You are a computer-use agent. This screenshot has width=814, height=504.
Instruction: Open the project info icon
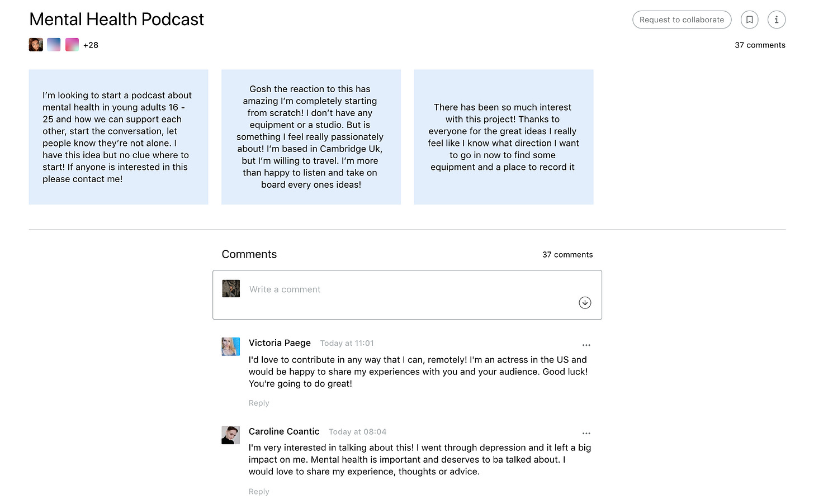pyautogui.click(x=776, y=20)
